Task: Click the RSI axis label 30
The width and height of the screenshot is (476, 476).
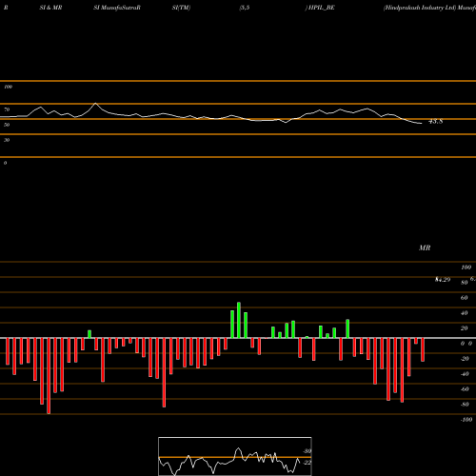Action: 7,140
